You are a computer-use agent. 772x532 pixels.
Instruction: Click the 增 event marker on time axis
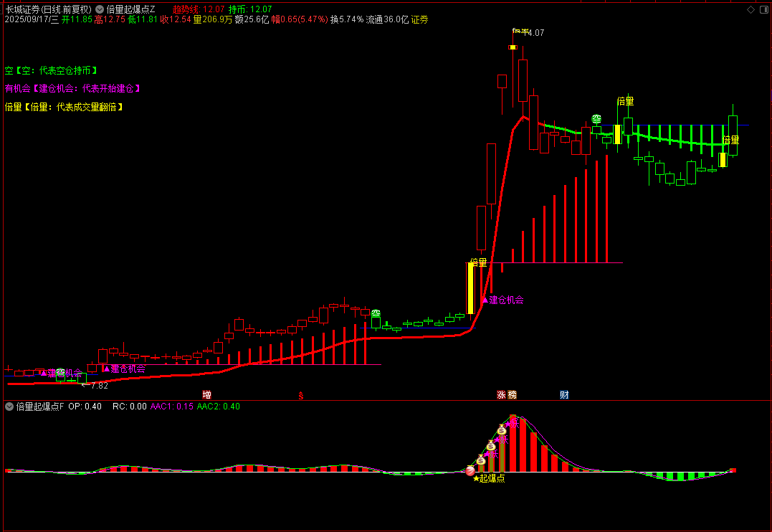(x=206, y=394)
